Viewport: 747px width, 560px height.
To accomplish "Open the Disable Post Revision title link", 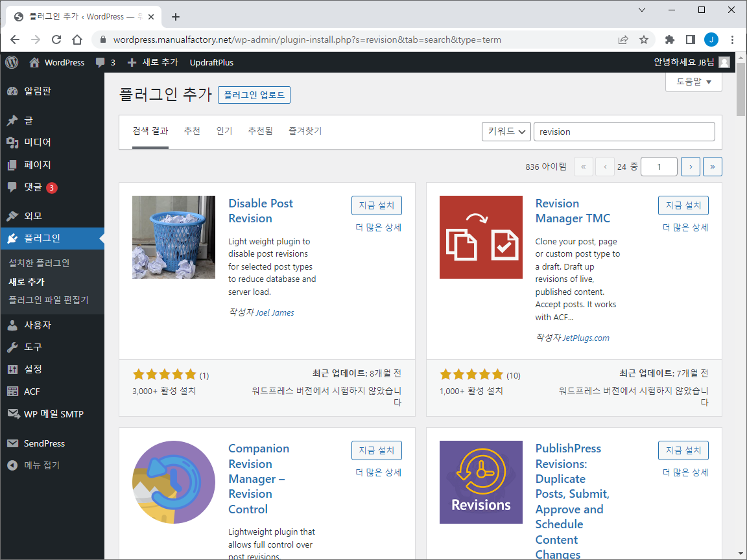I will point(261,211).
